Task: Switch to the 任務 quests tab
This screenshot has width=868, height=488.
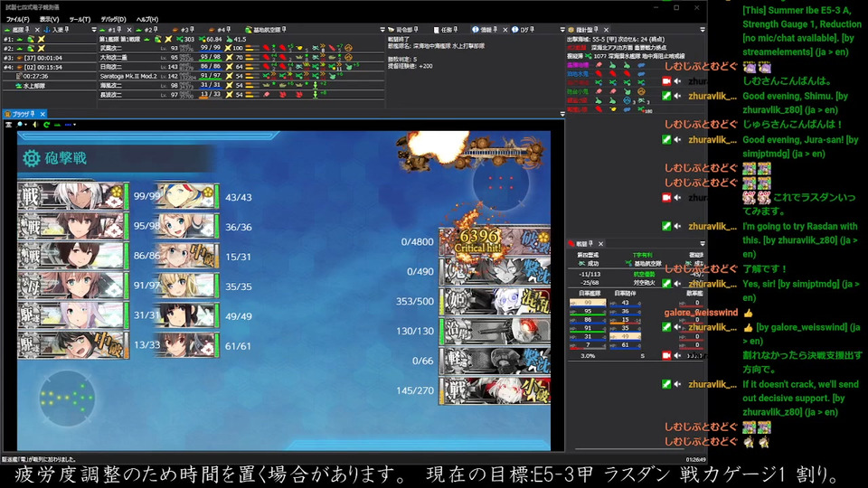Action: [x=446, y=30]
